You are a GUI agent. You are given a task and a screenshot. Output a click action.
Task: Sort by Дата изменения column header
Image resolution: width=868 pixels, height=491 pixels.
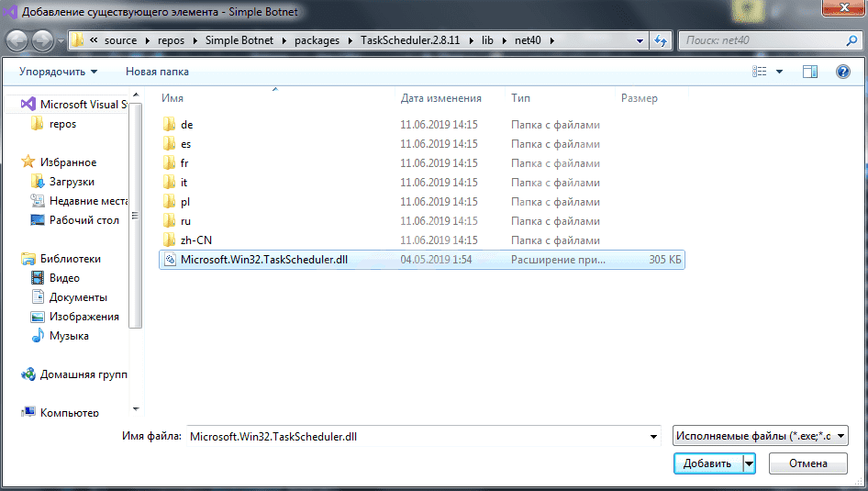(441, 98)
